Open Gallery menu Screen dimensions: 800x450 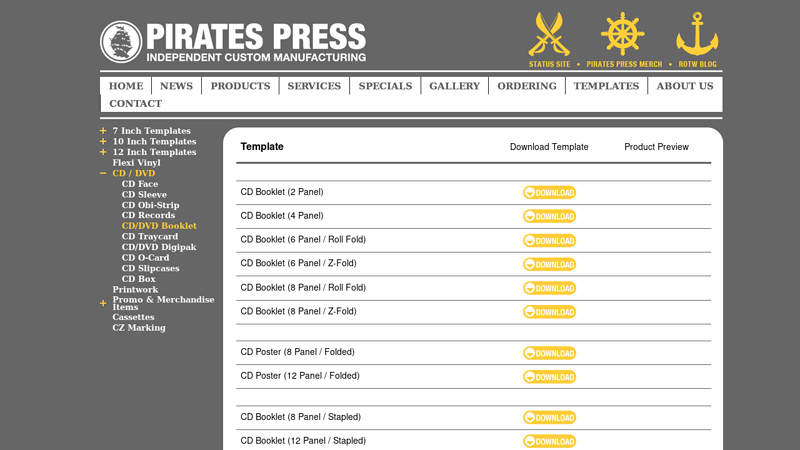click(455, 86)
